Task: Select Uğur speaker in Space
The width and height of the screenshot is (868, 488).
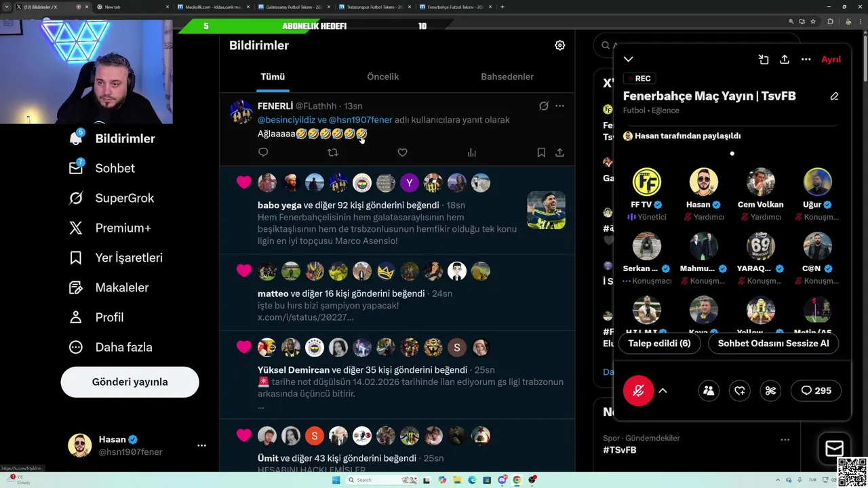Action: click(817, 182)
